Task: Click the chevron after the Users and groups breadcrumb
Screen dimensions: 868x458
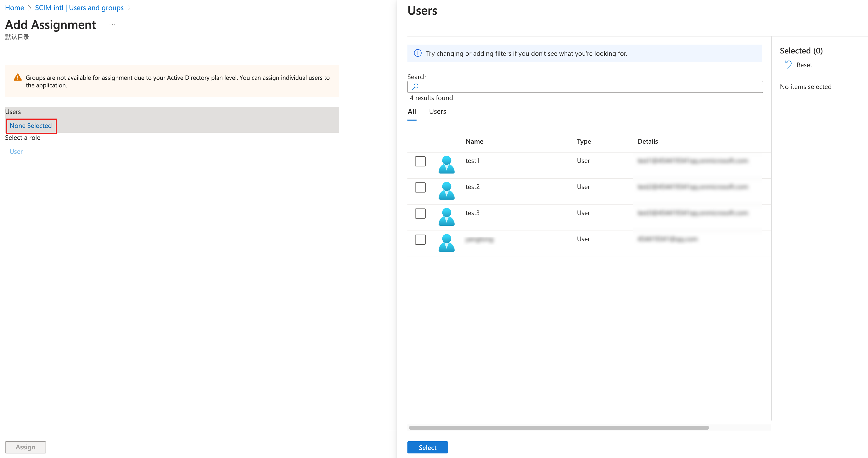Action: pos(129,8)
